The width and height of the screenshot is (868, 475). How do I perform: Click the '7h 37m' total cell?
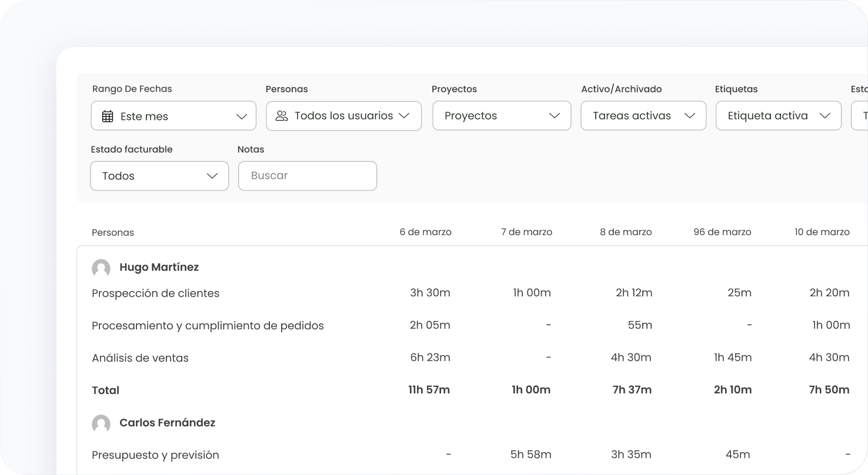coord(632,390)
